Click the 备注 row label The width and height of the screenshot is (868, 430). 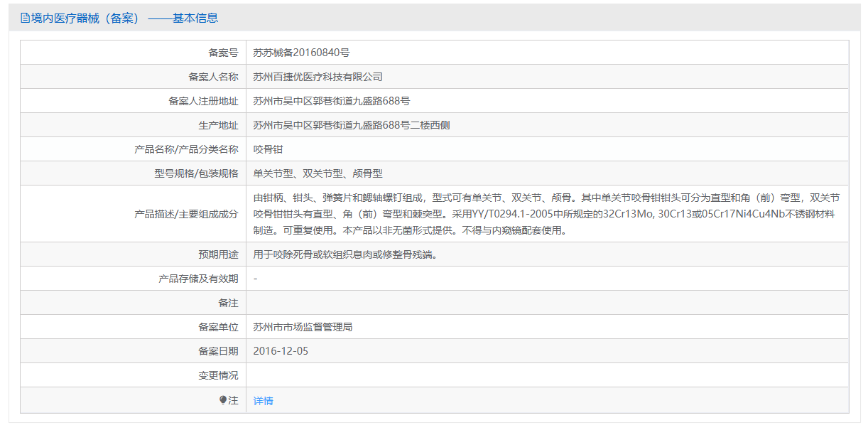[x=228, y=303]
